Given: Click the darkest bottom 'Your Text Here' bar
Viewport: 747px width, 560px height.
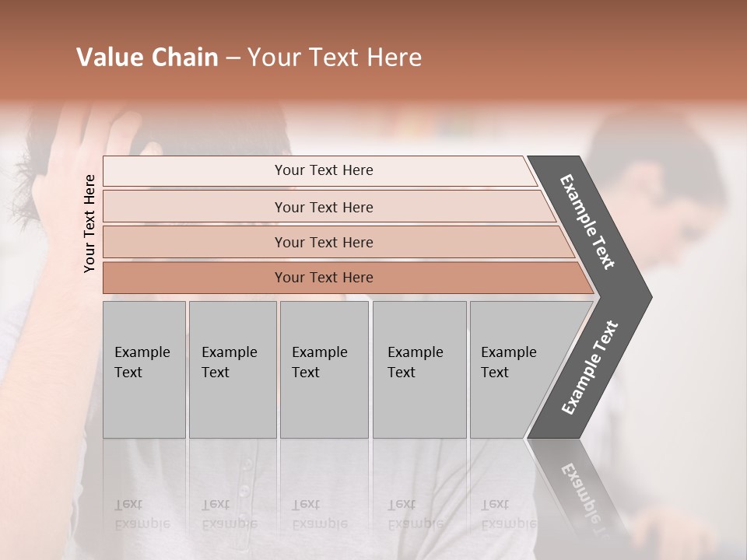Looking at the screenshot, I should [x=323, y=278].
